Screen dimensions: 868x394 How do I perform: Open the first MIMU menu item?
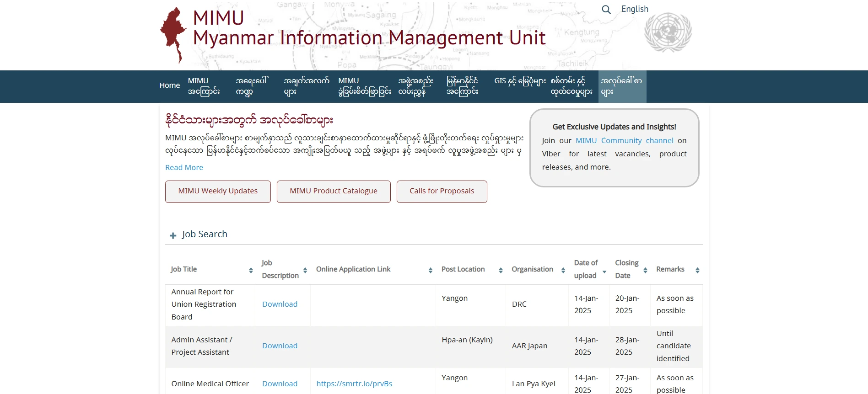(x=204, y=86)
